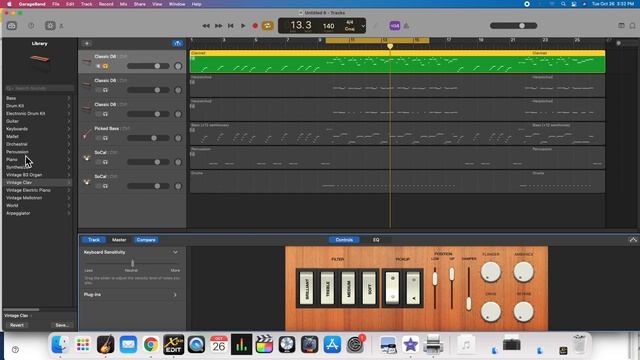The height and width of the screenshot is (360, 640).
Task: Click the Picked Bass volume slider
Action: [148, 138]
